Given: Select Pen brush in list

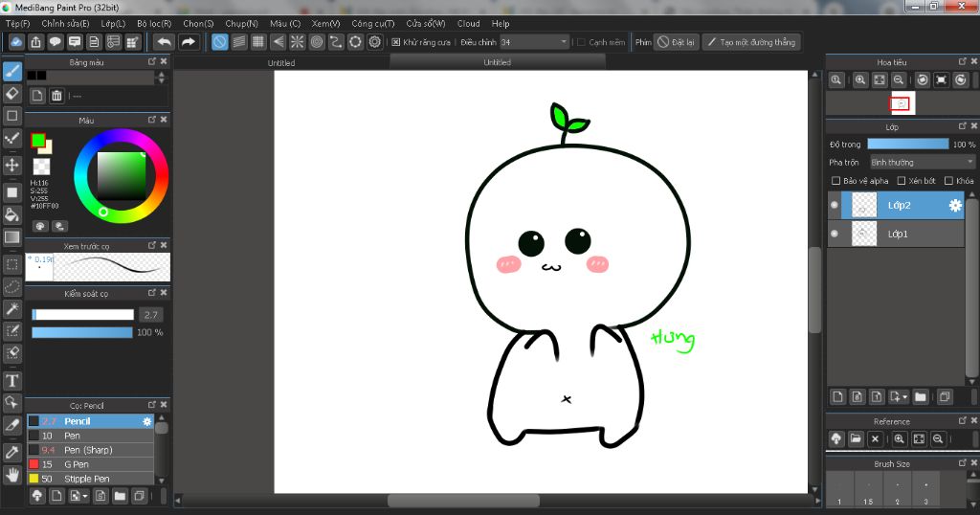Looking at the screenshot, I should pyautogui.click(x=90, y=436).
